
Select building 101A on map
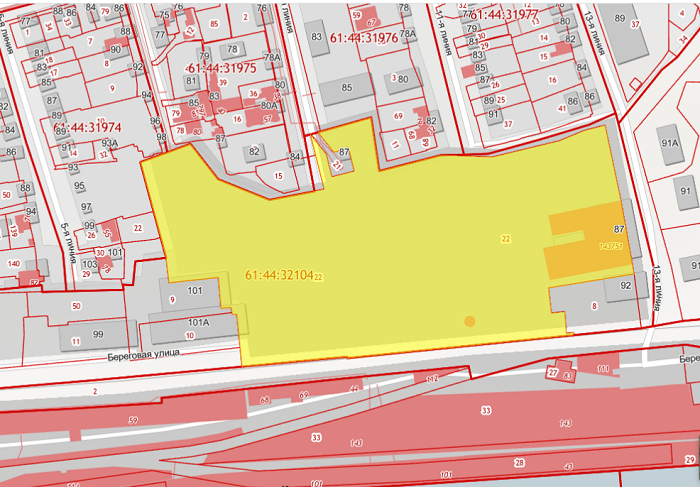click(193, 327)
